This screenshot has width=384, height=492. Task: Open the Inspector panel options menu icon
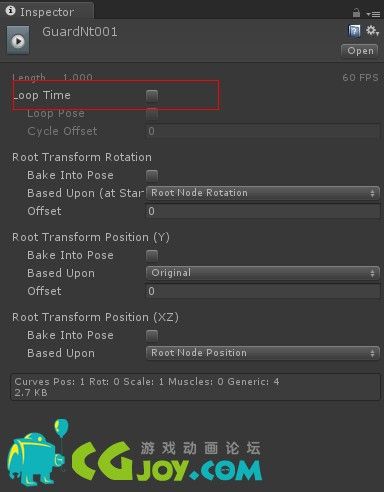point(373,14)
